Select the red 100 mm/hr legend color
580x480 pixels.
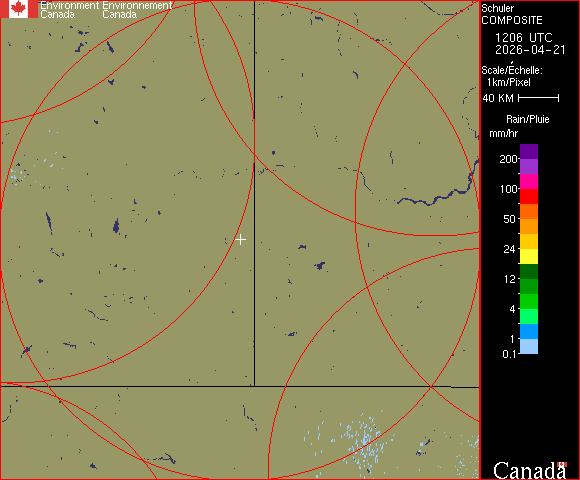pyautogui.click(x=529, y=196)
